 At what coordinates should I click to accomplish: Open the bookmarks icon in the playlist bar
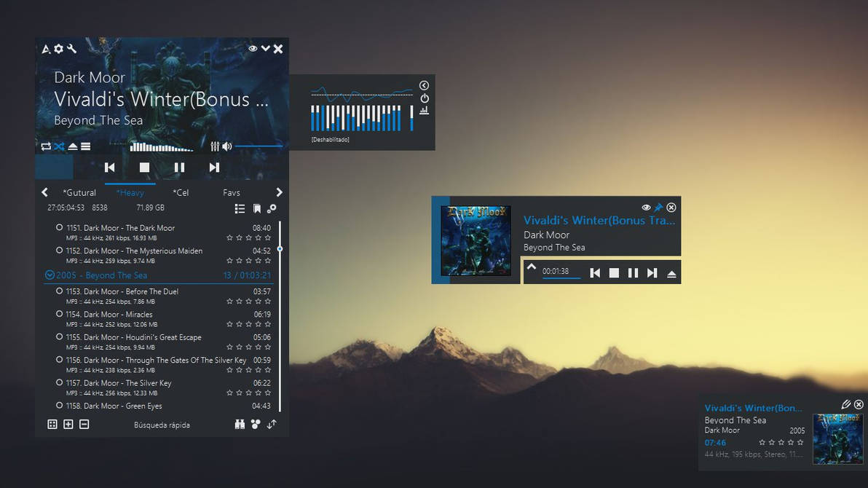point(257,209)
